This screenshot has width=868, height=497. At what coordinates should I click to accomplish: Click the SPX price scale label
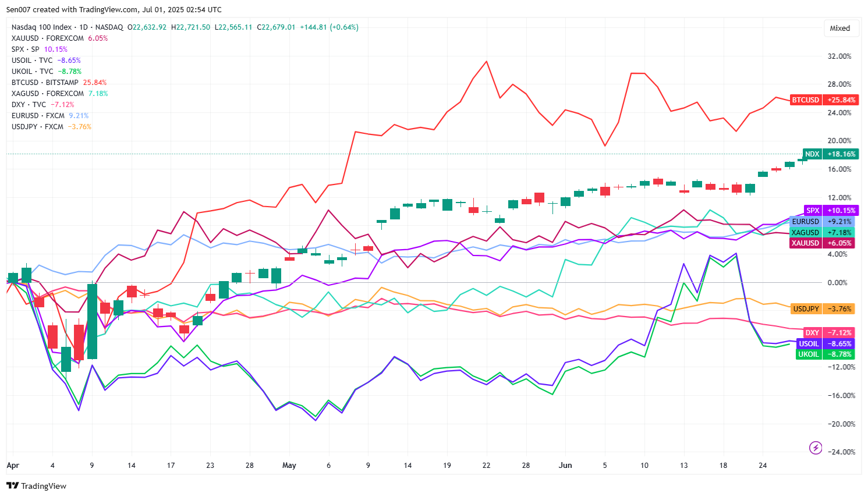(x=813, y=211)
